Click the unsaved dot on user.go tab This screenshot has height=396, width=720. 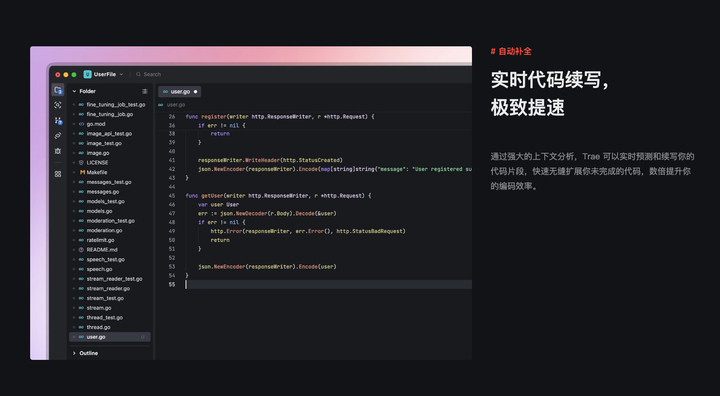pyautogui.click(x=196, y=92)
